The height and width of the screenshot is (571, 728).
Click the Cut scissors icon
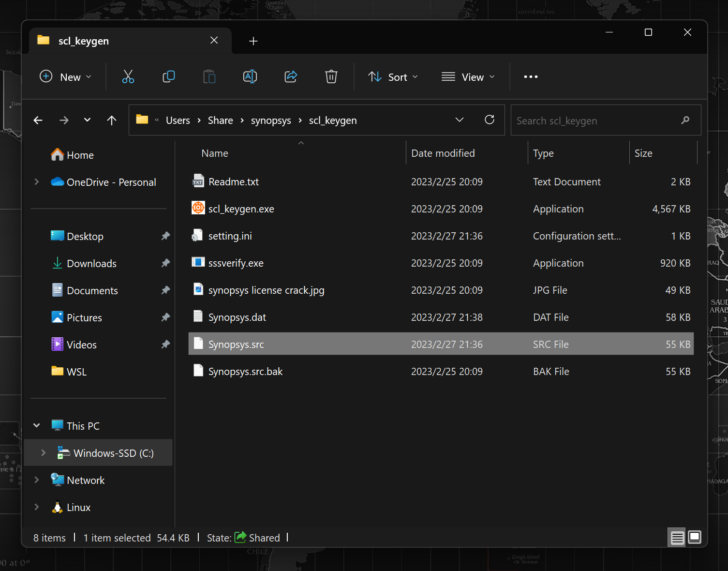pos(128,76)
